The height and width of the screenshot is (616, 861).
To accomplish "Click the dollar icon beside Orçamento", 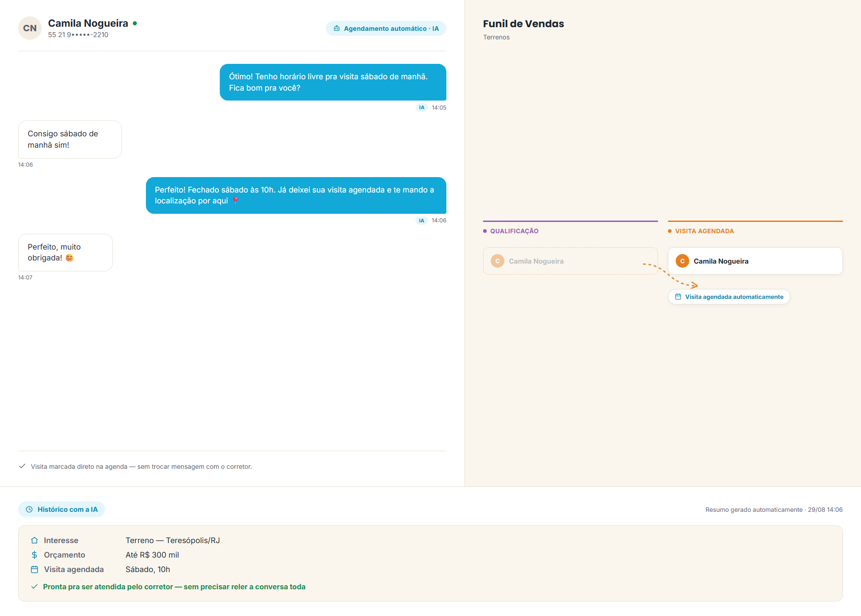I will click(34, 555).
